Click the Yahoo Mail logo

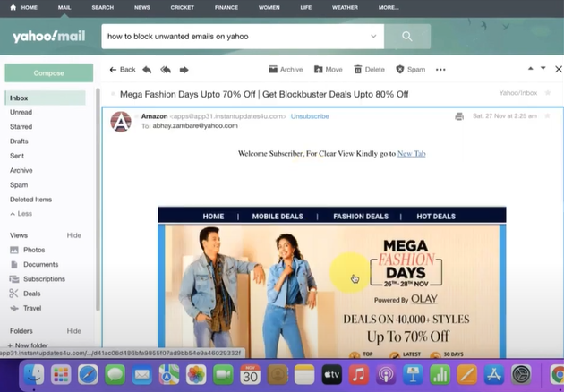pos(48,37)
